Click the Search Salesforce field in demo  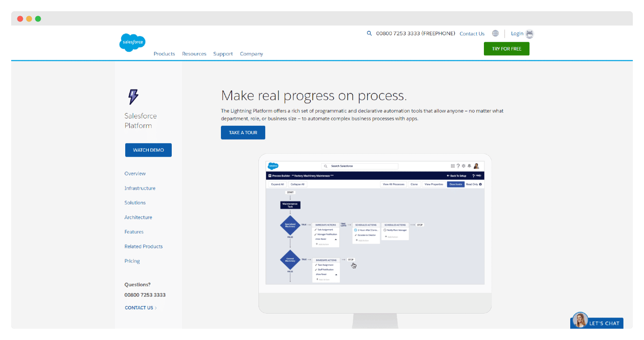coord(360,166)
